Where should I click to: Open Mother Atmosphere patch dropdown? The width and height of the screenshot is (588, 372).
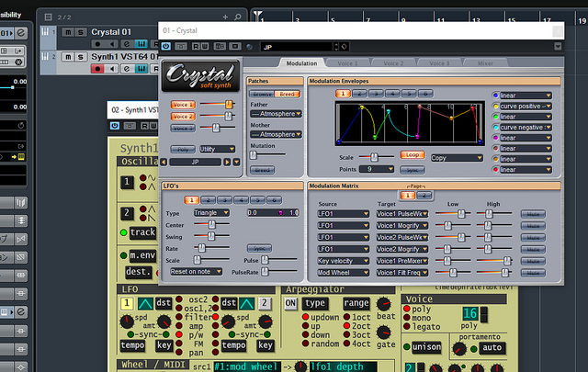tap(276, 134)
